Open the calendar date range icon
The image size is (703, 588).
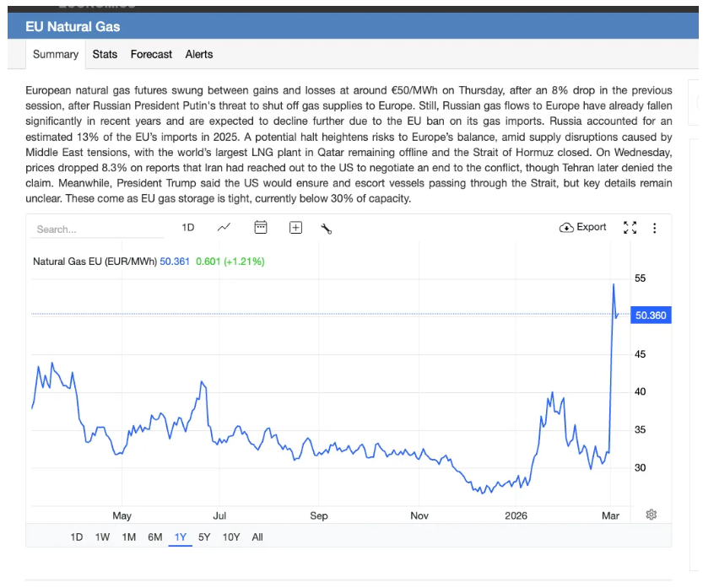point(261,228)
